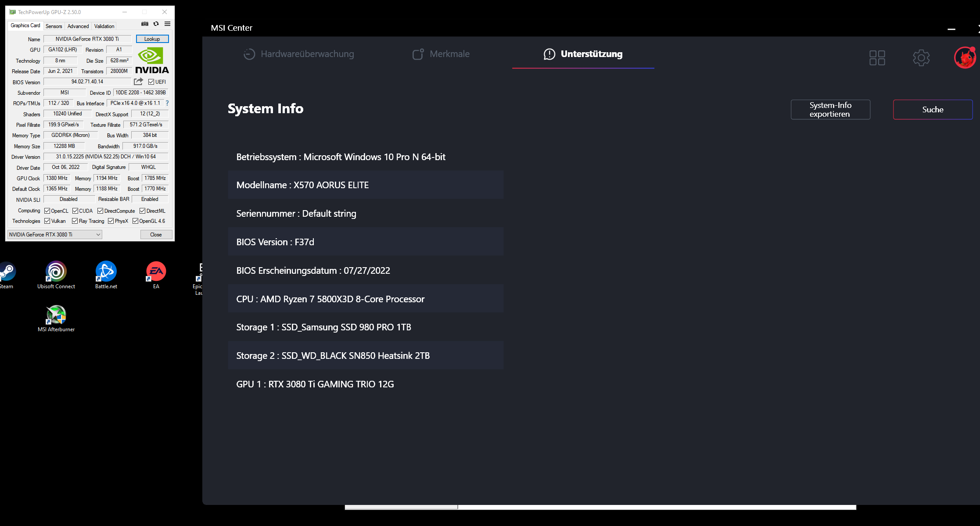Click the GPU-Z refresh icon
Screen dimensions: 980x526
pos(156,24)
